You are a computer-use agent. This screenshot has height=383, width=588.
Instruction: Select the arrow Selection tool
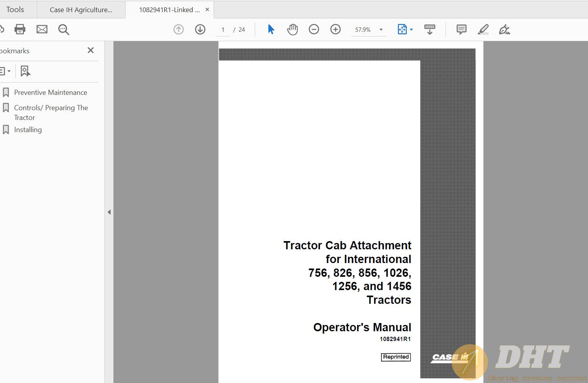(271, 29)
